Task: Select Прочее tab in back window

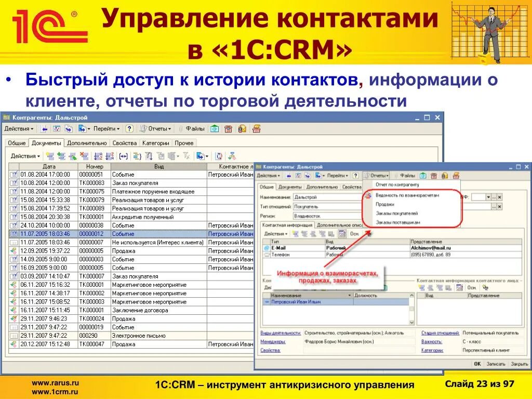Action: click(184, 143)
